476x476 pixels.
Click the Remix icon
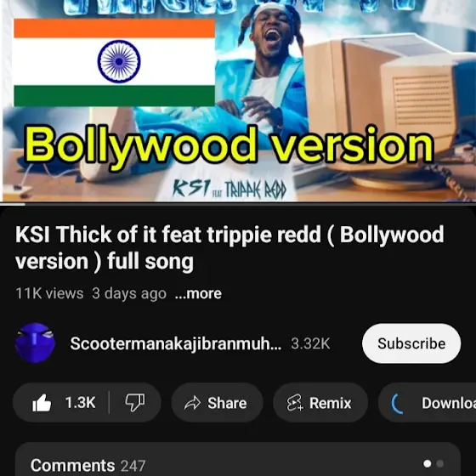tap(295, 403)
